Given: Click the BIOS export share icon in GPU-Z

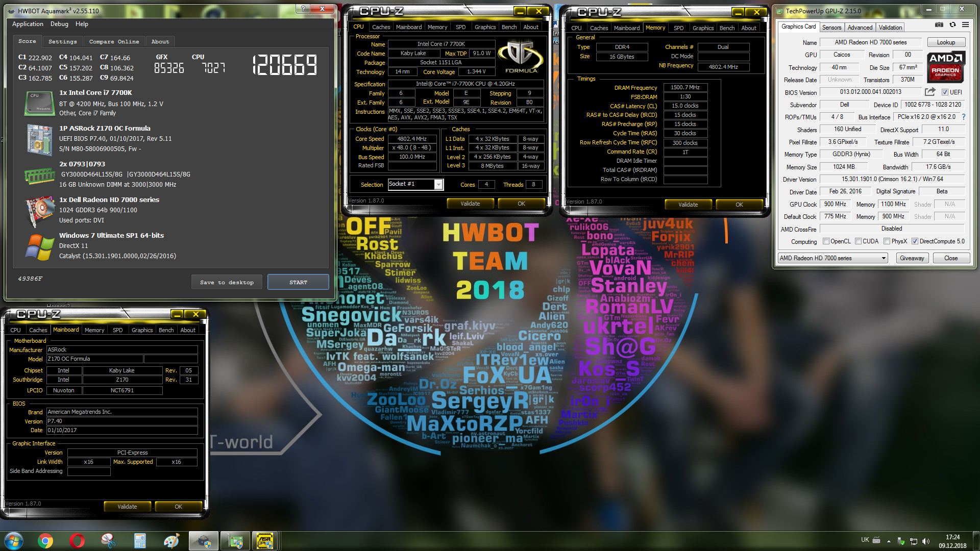Looking at the screenshot, I should pyautogui.click(x=930, y=92).
